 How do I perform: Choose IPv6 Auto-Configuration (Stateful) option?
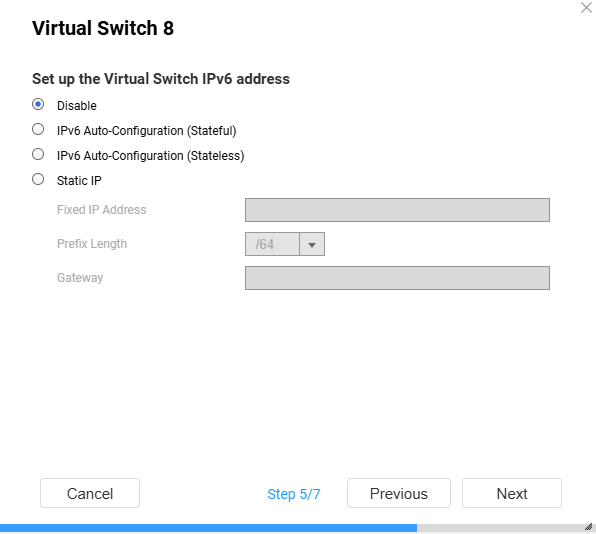(x=38, y=129)
